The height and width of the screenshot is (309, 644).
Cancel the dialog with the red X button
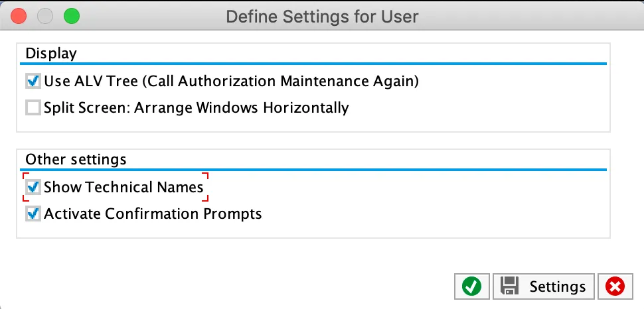click(615, 286)
